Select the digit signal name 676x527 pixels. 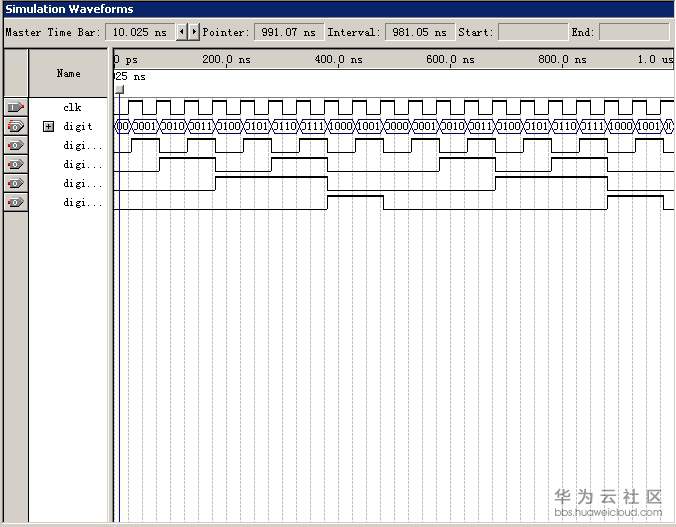[78, 126]
